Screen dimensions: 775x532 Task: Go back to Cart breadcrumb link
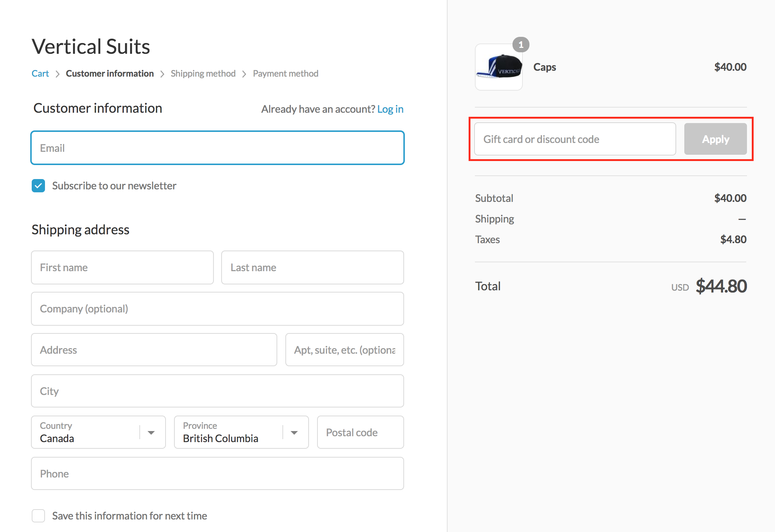click(x=40, y=74)
